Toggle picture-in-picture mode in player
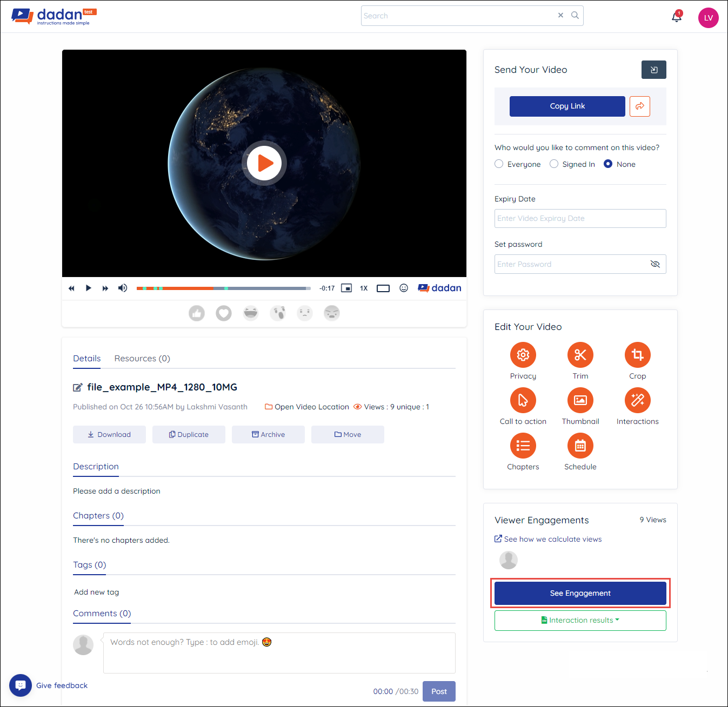728x707 pixels. coord(346,288)
